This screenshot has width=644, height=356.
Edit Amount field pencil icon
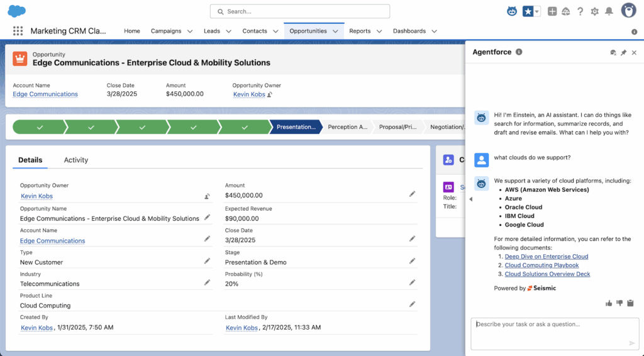(412, 194)
